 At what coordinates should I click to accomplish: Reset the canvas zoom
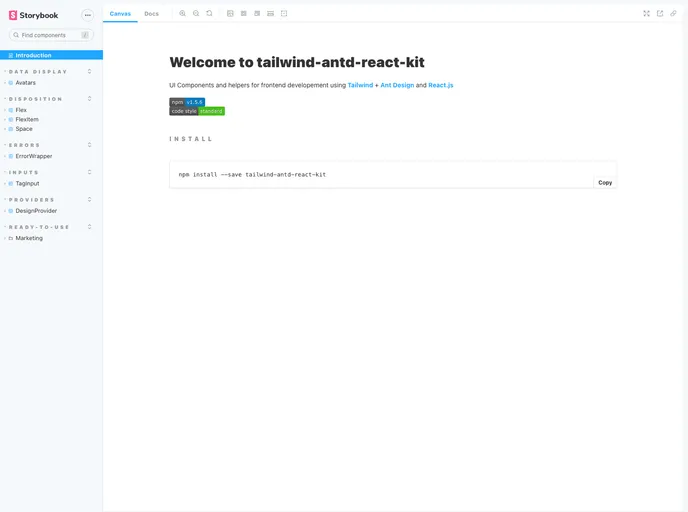pos(209,14)
